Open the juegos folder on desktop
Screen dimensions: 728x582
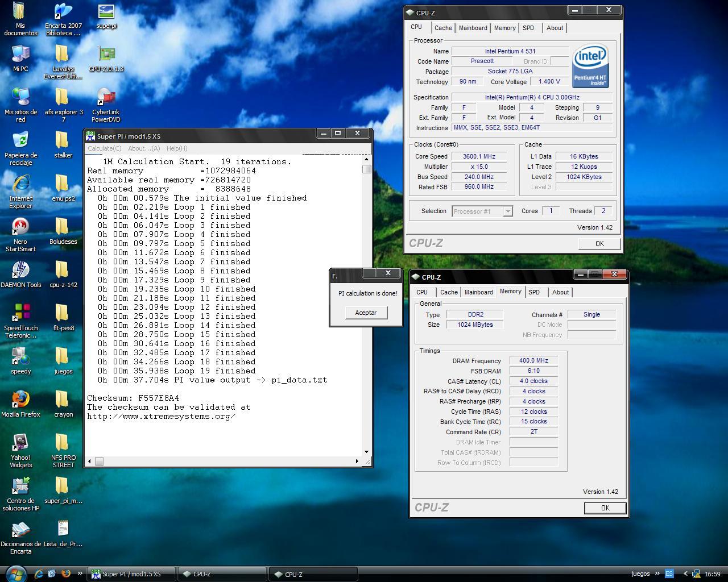coord(63,361)
